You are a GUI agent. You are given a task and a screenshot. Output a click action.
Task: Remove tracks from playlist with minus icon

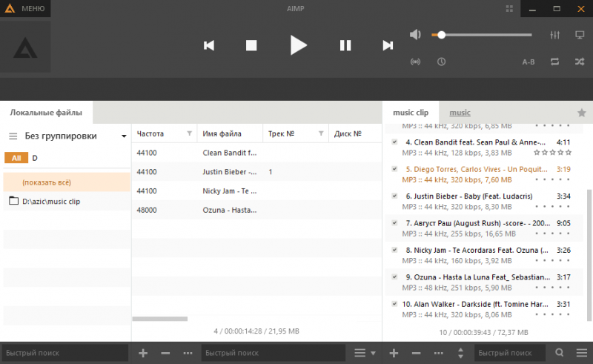click(x=416, y=353)
